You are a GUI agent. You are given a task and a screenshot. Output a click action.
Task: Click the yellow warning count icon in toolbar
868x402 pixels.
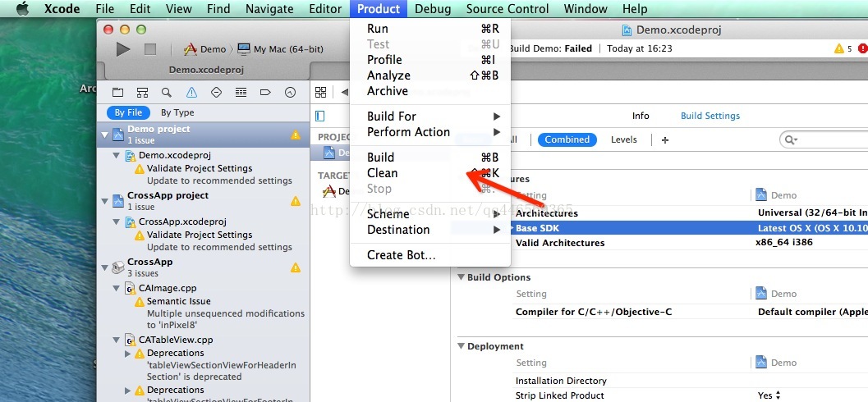[839, 48]
